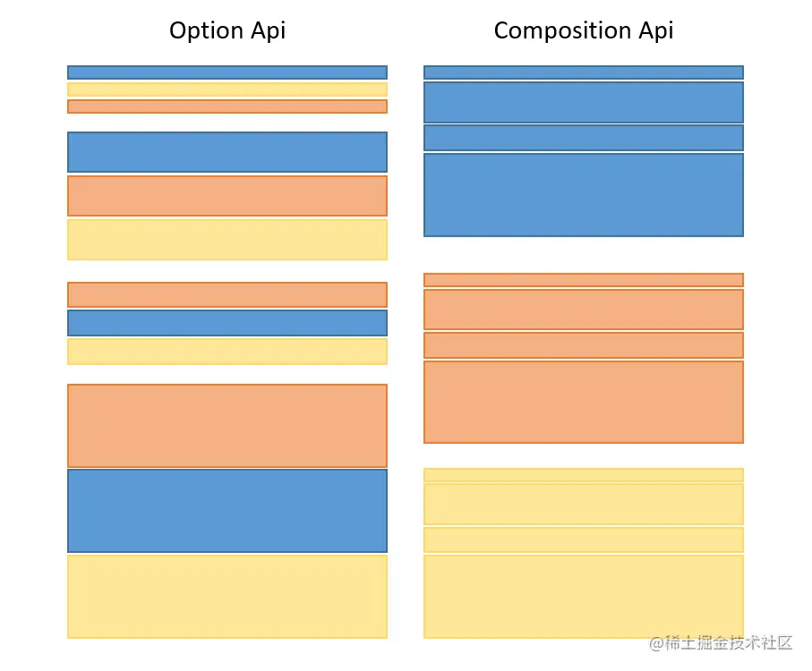This screenshot has height=671, width=812.
Task: Click the second blue block under Composition Api
Action: tap(583, 102)
